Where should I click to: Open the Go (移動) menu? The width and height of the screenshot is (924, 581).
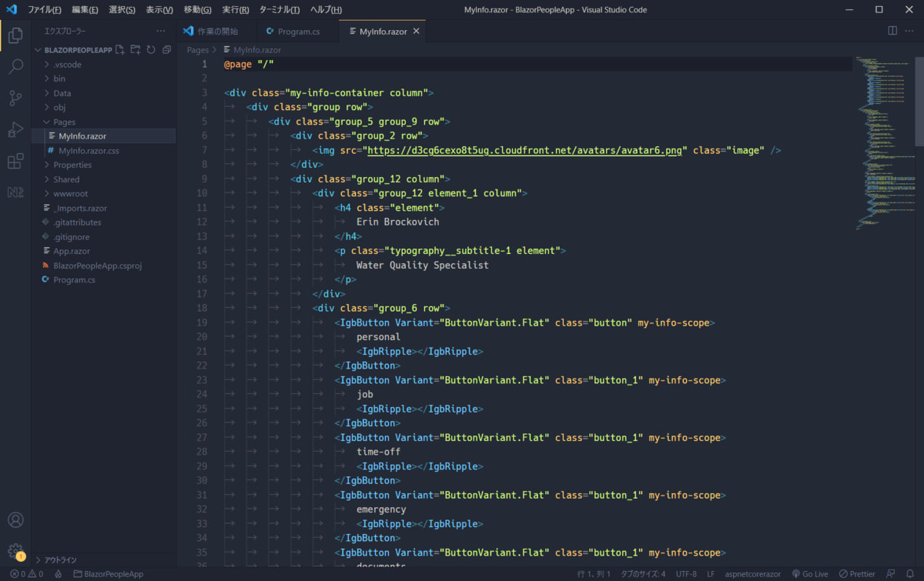198,10
